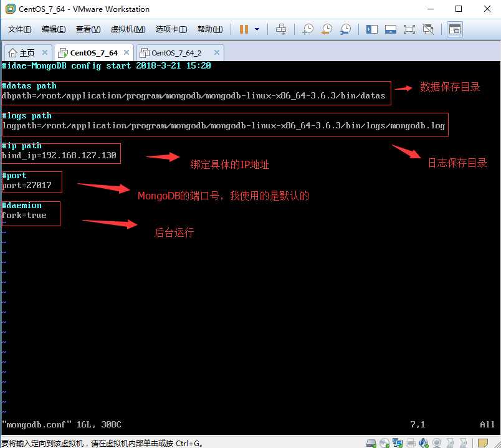Click the vim cursor position '7,1' indicator
501x448 pixels.
click(x=417, y=425)
